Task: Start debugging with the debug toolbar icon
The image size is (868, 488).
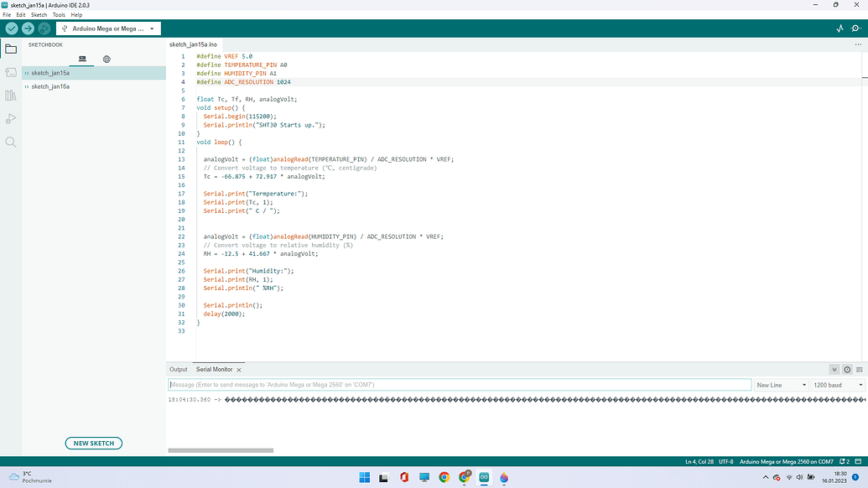Action: pos(46,28)
